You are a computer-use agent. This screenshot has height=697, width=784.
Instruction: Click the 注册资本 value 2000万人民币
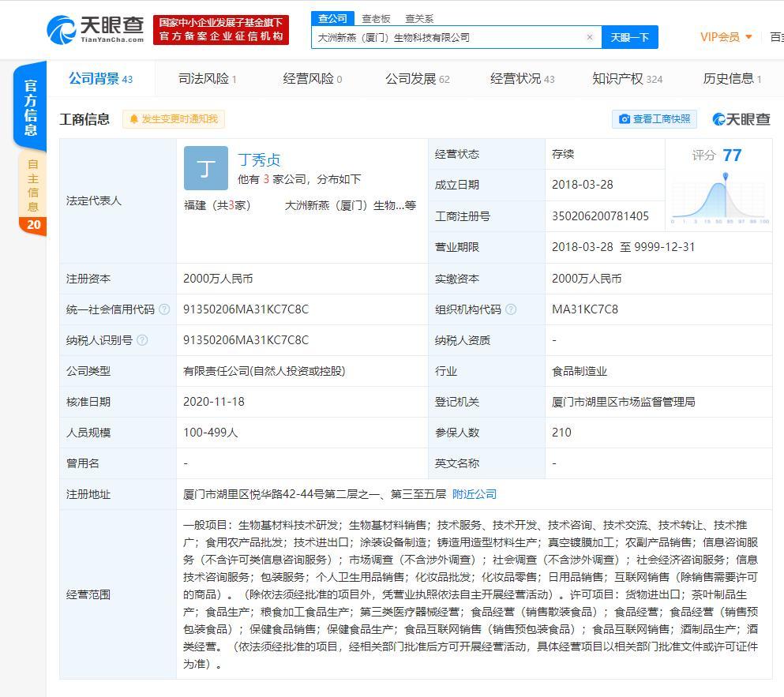tap(218, 279)
